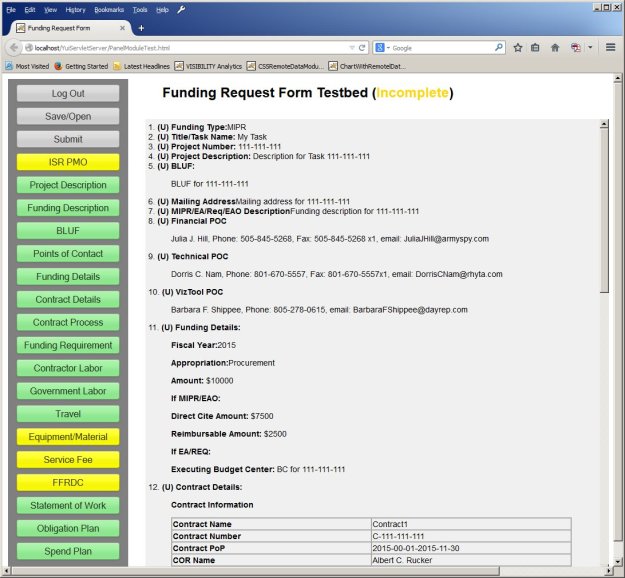Open the URL history dropdown arrow
This screenshot has width=625, height=578.
coord(350,47)
